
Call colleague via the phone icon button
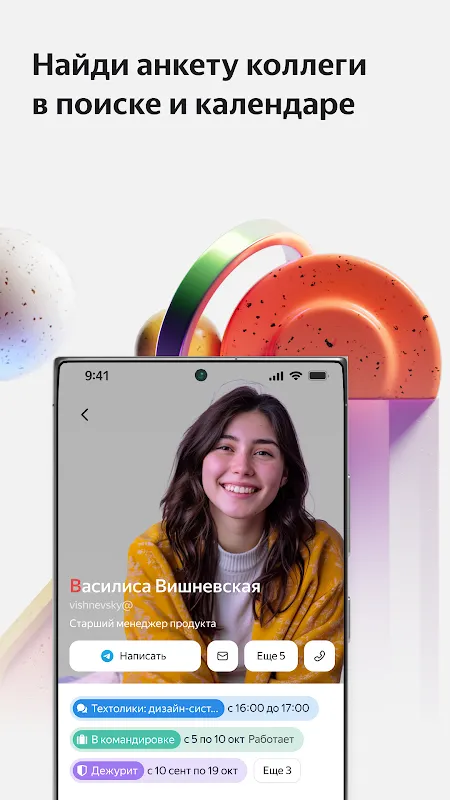pos(319,656)
